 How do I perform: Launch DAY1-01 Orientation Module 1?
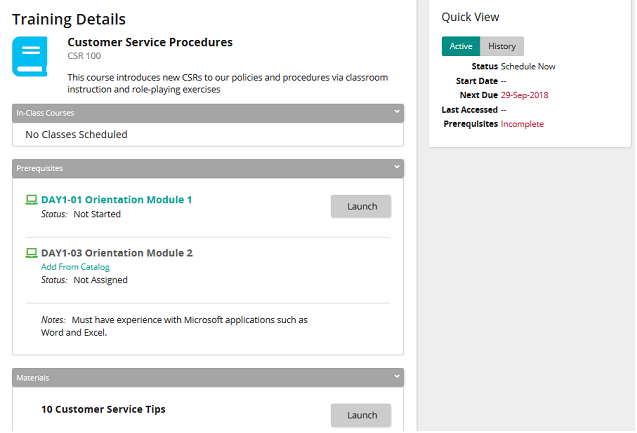point(361,206)
